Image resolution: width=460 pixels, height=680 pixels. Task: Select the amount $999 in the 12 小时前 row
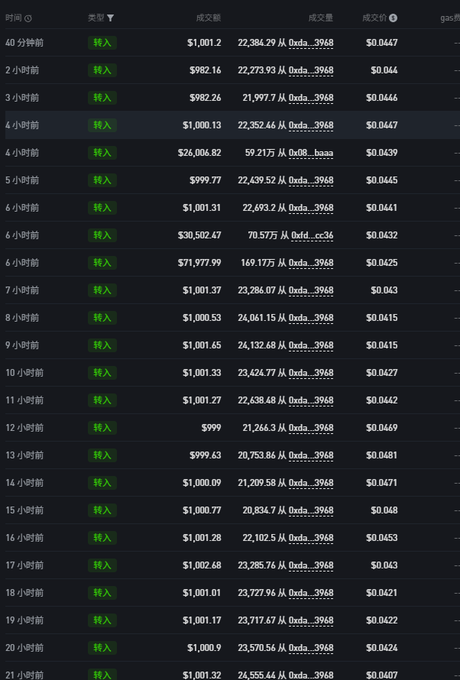click(x=211, y=428)
